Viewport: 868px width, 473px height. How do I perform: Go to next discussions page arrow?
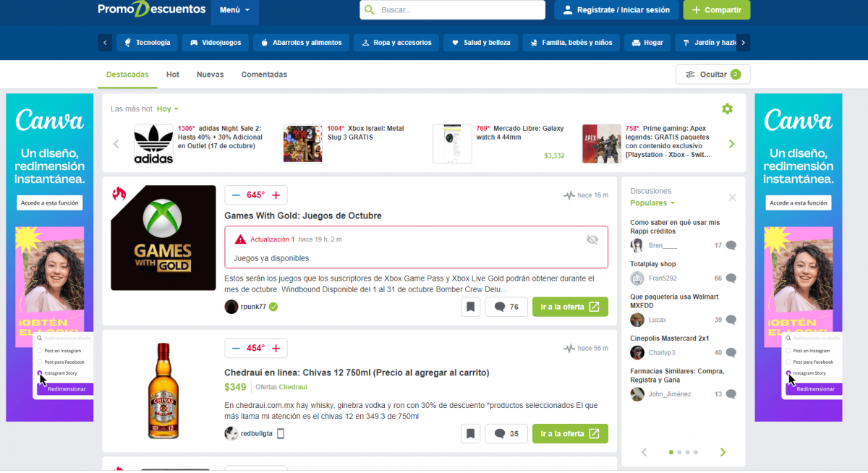click(722, 453)
